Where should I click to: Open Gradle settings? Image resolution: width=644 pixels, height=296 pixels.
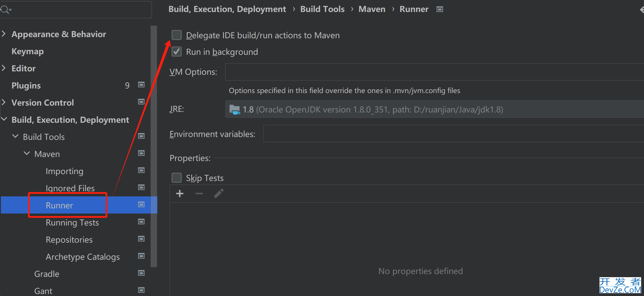(47, 274)
